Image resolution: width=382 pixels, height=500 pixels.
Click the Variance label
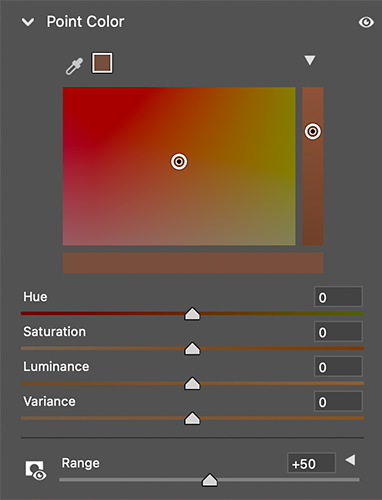(x=49, y=402)
